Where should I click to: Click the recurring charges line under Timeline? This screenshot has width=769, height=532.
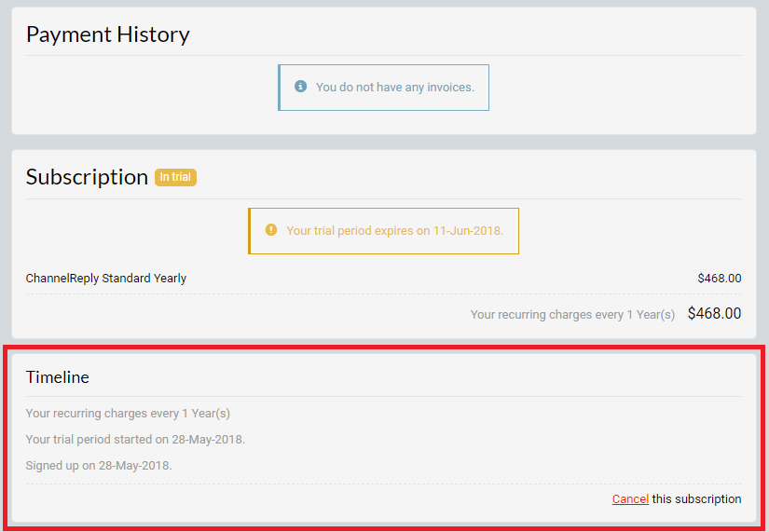(128, 414)
